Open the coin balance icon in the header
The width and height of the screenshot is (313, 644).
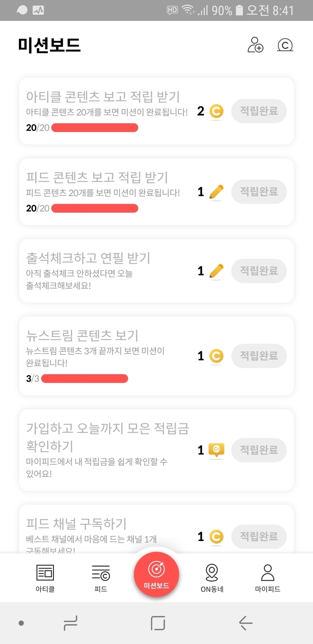(x=285, y=45)
